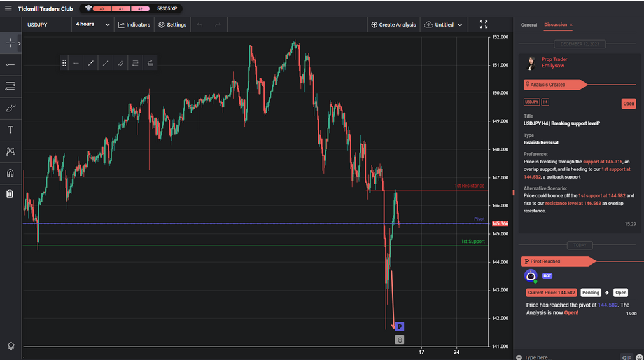The image size is (644, 360).
Task: Select the Text annotation tool
Action: 10,130
